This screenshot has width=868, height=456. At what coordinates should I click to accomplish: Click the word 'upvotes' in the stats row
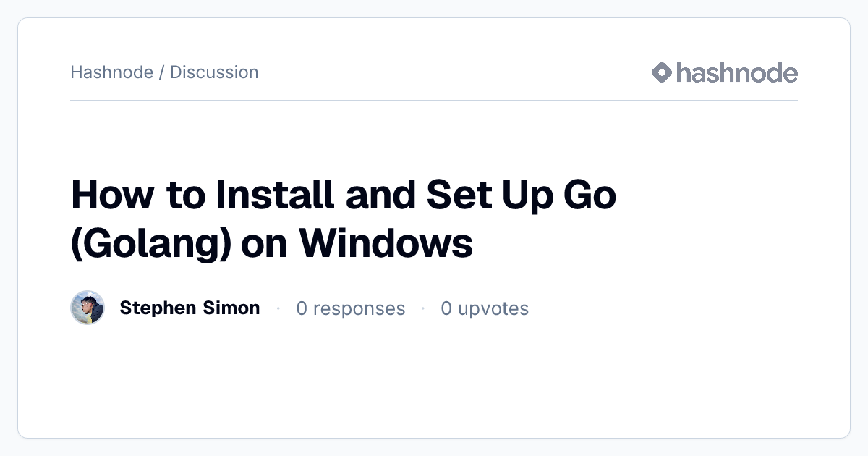point(493,309)
